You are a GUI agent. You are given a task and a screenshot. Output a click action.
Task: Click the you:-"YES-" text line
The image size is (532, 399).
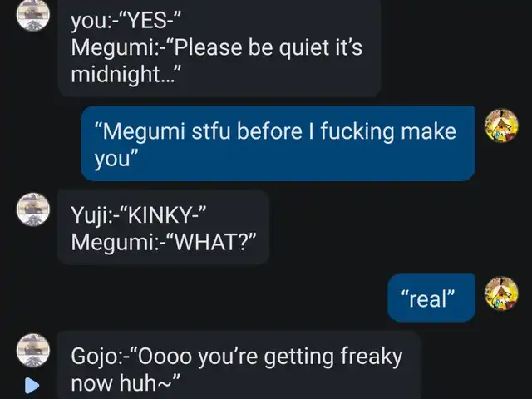click(126, 21)
